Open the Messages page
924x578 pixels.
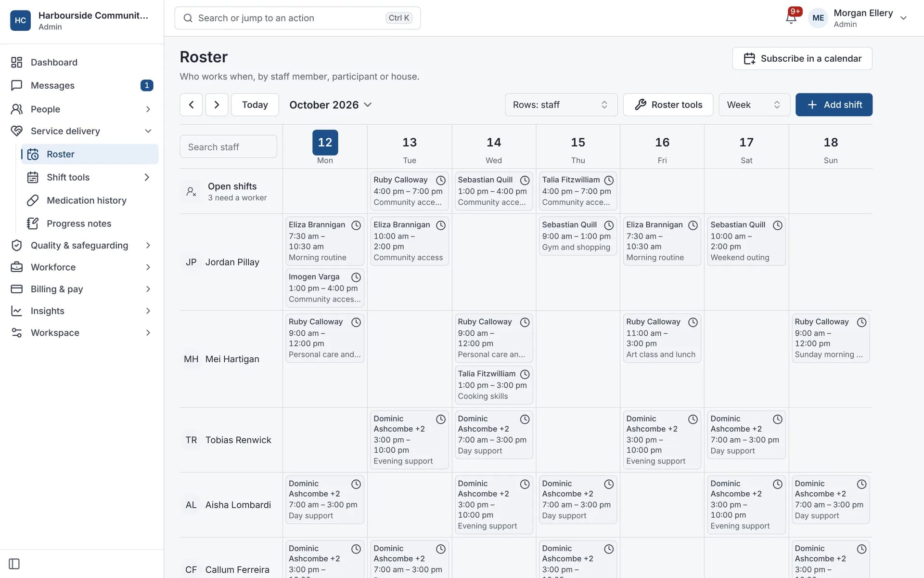point(82,85)
